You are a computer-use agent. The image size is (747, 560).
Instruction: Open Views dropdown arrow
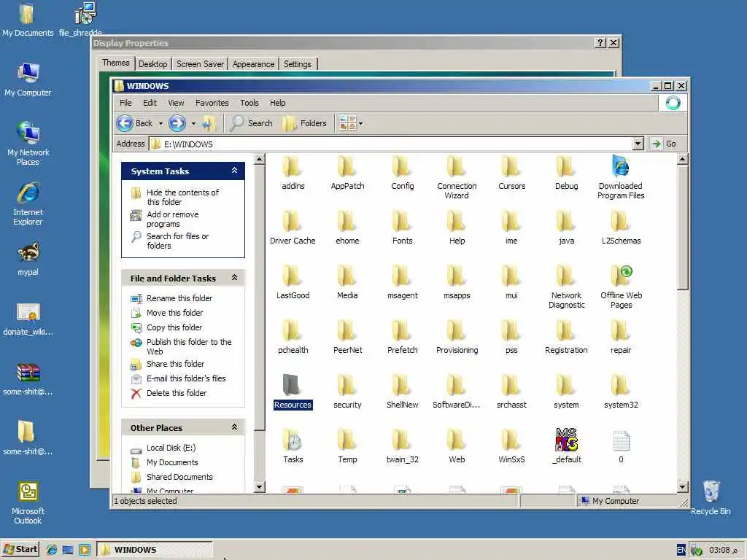pyautogui.click(x=360, y=124)
